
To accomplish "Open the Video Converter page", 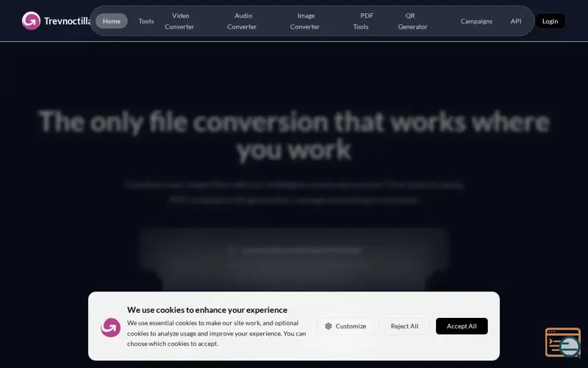I will tap(180, 21).
